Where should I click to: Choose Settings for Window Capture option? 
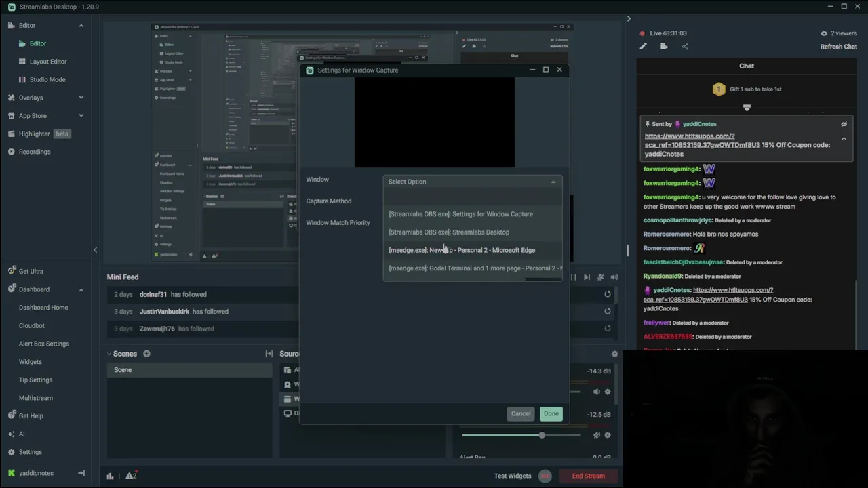click(x=473, y=214)
